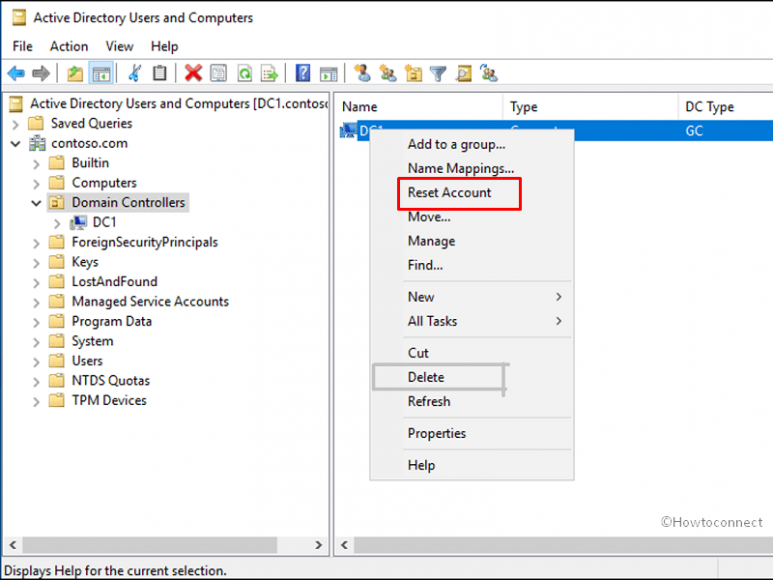The height and width of the screenshot is (580, 773).
Task: Click the blue question mark Help icon
Action: click(x=303, y=74)
